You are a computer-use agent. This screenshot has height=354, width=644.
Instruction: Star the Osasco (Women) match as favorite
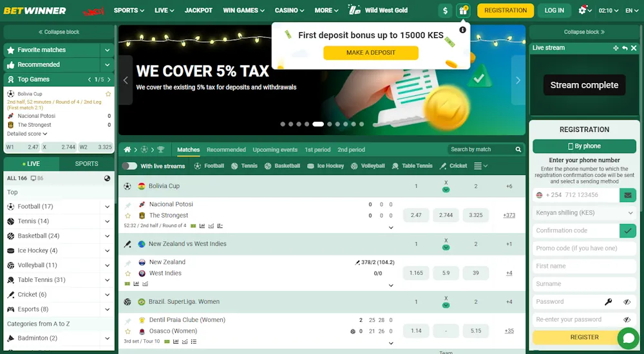pos(128,331)
